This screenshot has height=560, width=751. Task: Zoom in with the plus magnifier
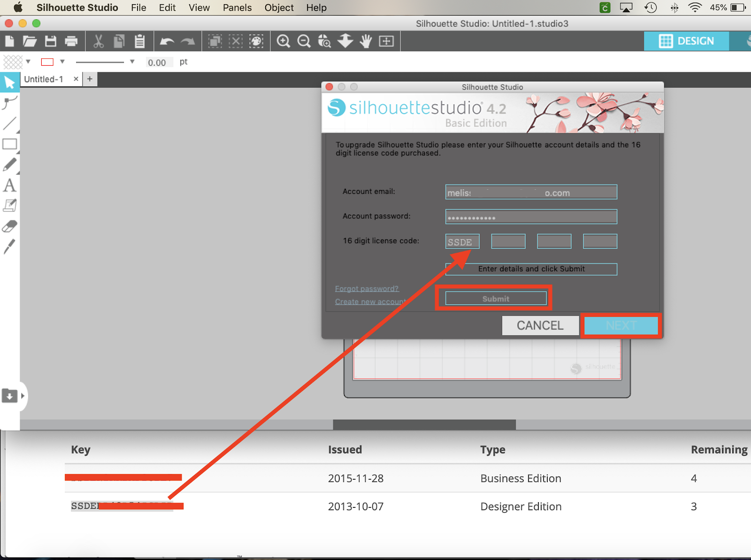click(x=283, y=41)
